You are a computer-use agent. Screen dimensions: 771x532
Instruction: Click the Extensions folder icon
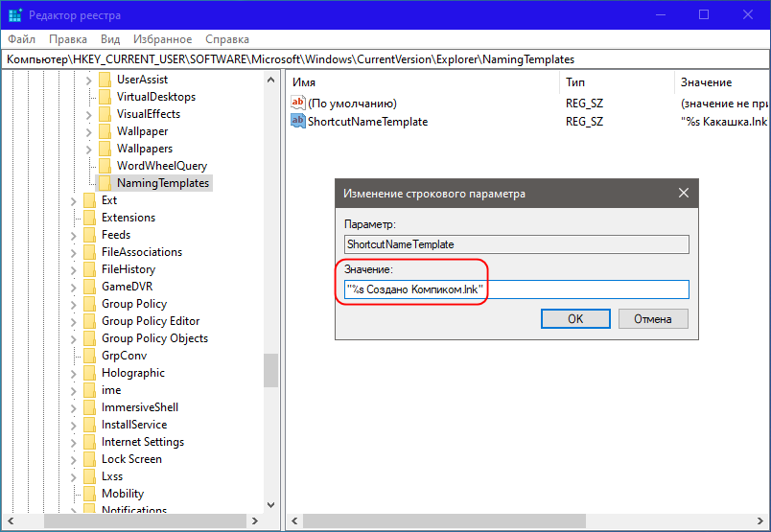click(x=89, y=218)
